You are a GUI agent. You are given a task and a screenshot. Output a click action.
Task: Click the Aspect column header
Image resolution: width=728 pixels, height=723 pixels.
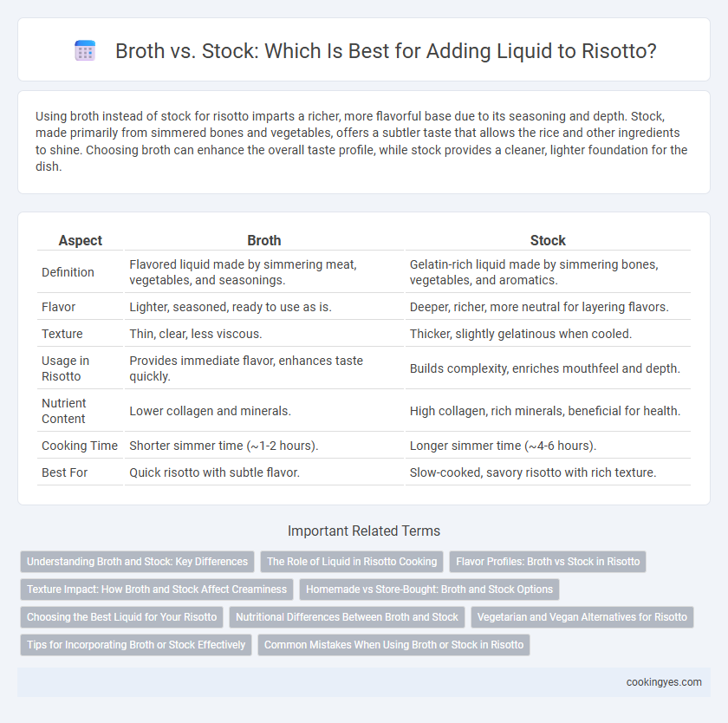click(x=81, y=240)
